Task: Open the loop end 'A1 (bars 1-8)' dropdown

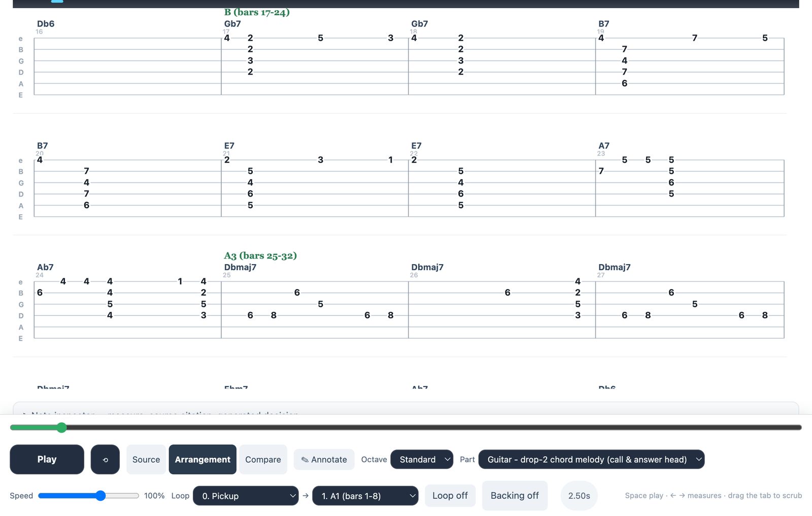Action: point(365,496)
